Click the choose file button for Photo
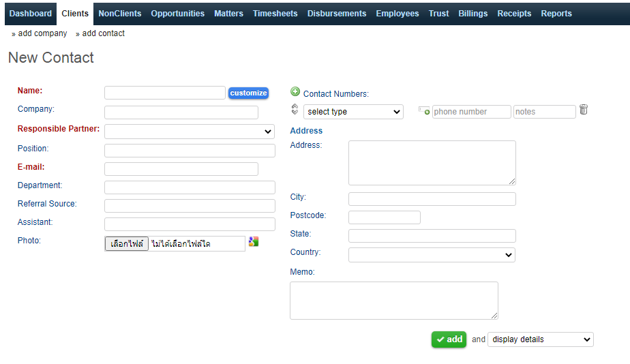630x364 pixels. (x=127, y=243)
